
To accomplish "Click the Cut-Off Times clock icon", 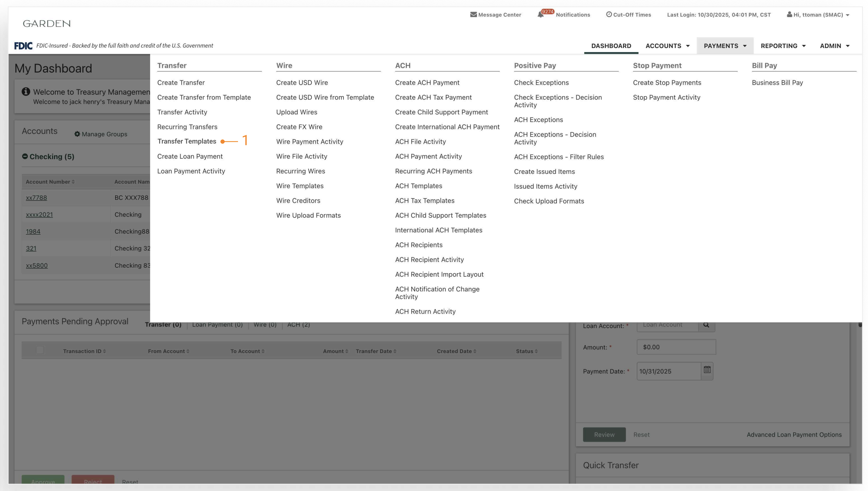I will (609, 14).
